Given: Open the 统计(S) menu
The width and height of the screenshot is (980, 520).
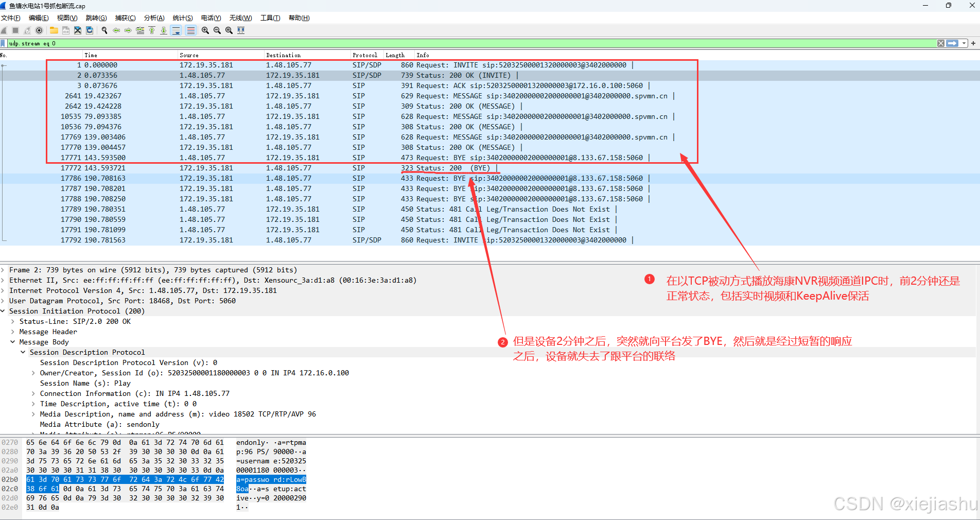Looking at the screenshot, I should point(183,18).
